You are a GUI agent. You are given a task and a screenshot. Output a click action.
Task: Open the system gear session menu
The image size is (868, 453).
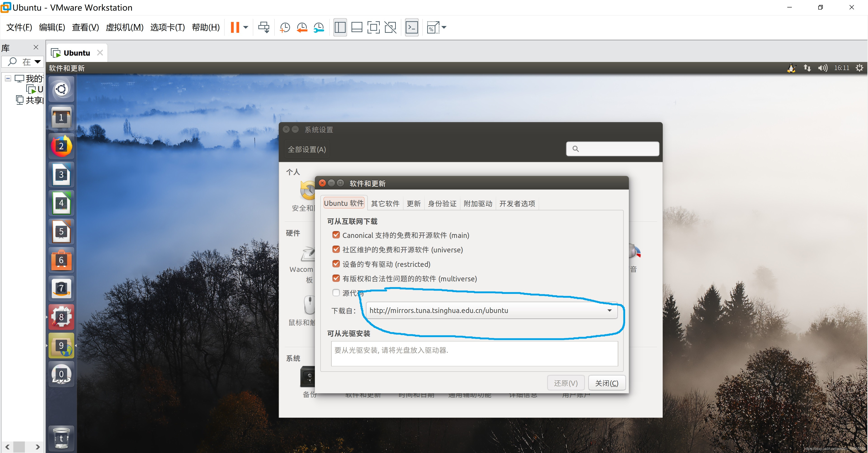(x=860, y=68)
